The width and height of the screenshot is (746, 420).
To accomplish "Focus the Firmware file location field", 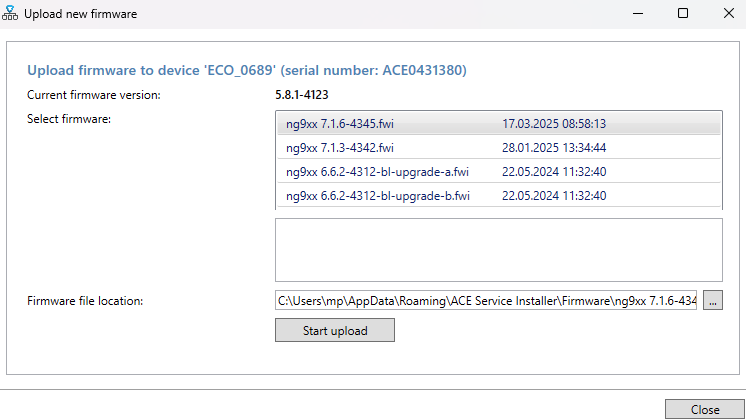I will tap(487, 300).
